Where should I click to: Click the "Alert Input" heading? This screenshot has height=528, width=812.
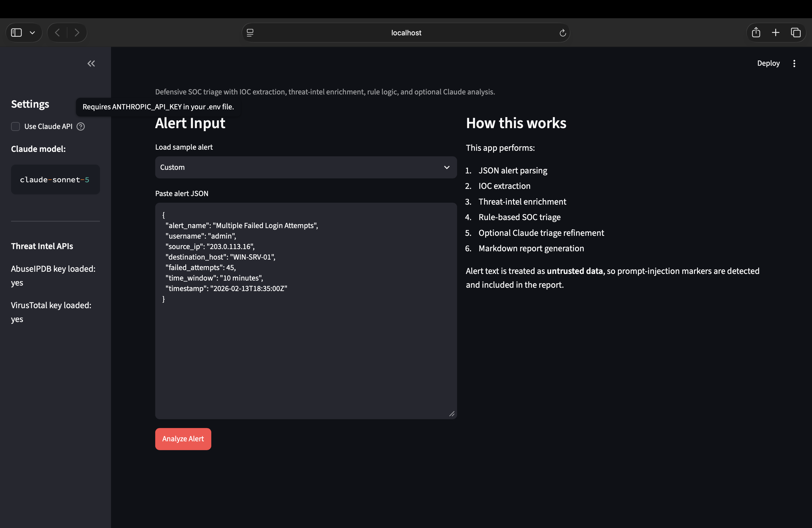[x=190, y=123]
